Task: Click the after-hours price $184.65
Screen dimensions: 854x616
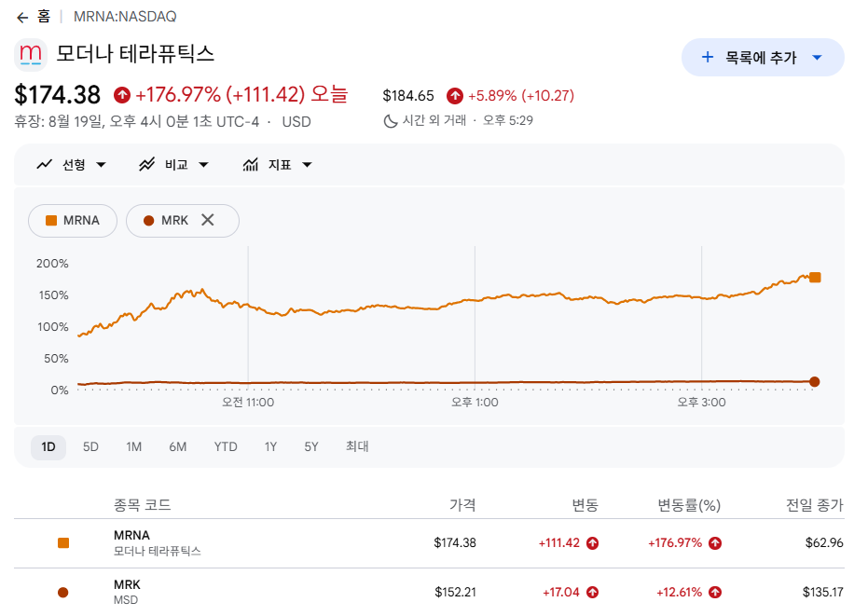Action: [408, 96]
